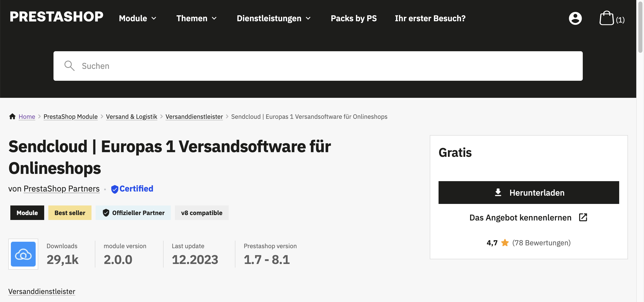This screenshot has width=644, height=302.
Task: Click the Certified label text
Action: click(136, 189)
